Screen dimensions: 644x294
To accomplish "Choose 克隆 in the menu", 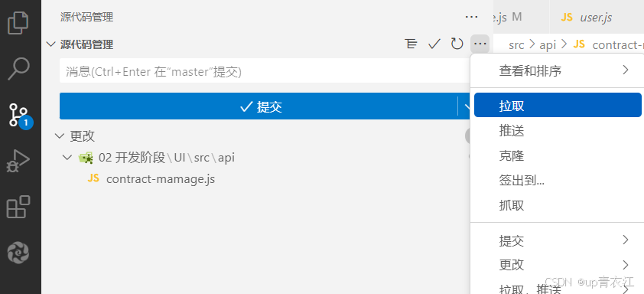I will 558,156.
